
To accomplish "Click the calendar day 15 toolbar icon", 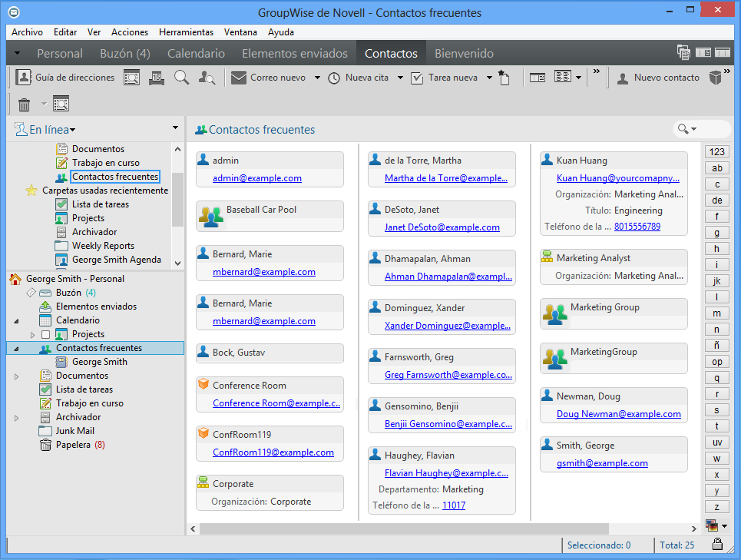I will point(157,78).
